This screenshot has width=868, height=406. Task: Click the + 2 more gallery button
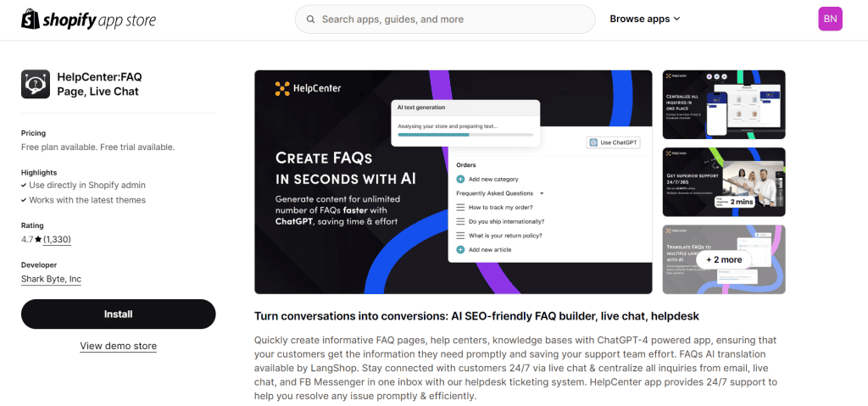[724, 259]
